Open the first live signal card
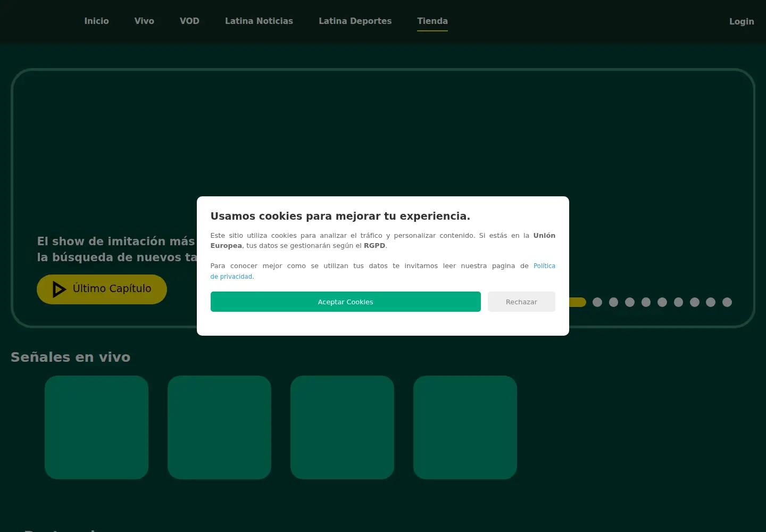 point(96,427)
